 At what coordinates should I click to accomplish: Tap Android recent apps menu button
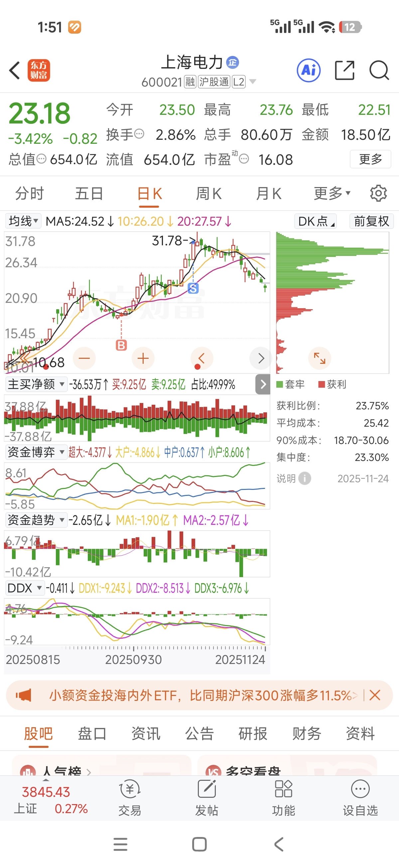[120, 844]
